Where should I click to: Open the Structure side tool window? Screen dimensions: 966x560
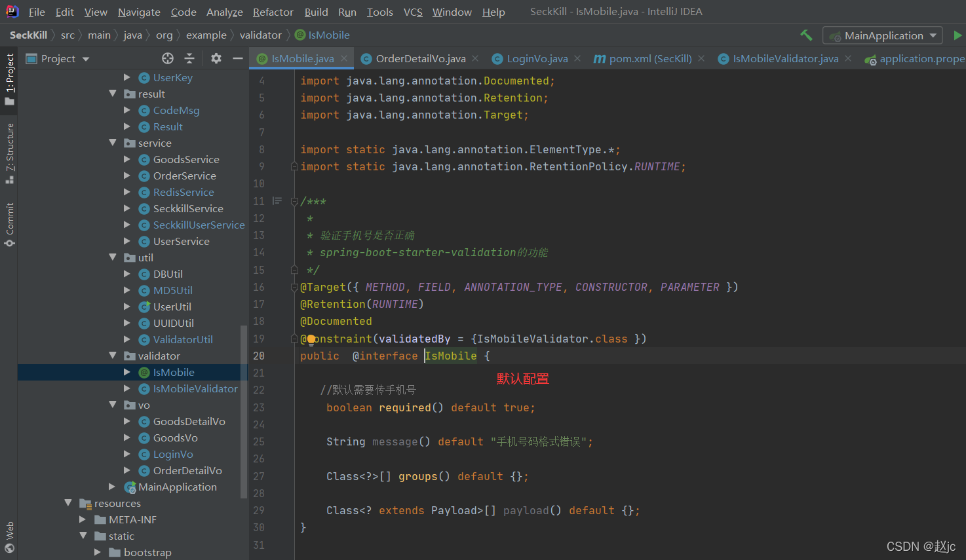(9, 153)
